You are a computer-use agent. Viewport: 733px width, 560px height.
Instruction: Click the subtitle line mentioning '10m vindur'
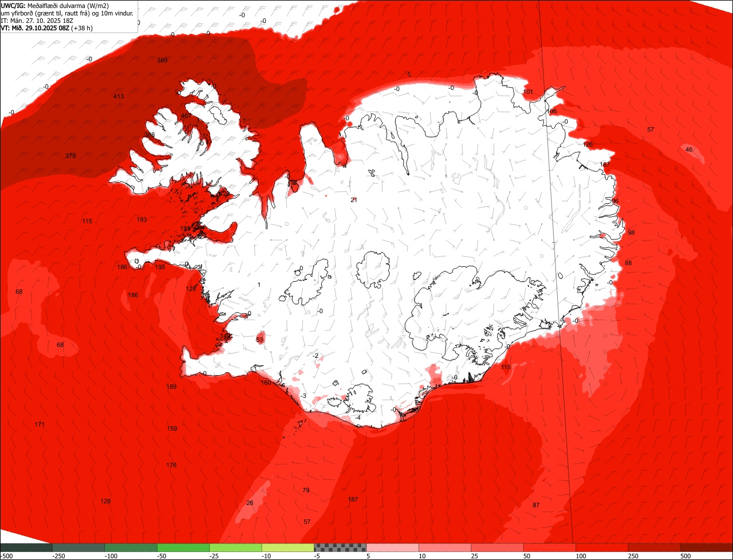[x=67, y=13]
